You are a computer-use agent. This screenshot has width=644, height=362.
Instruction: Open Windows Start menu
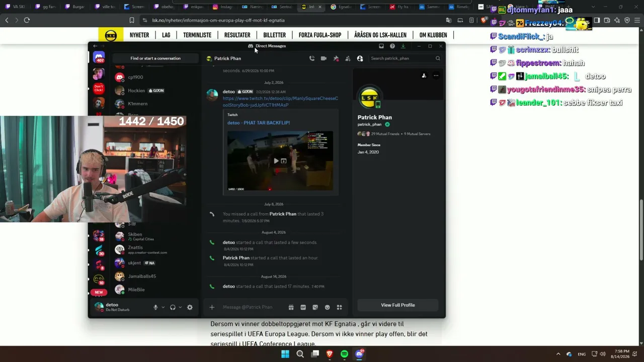(x=285, y=354)
